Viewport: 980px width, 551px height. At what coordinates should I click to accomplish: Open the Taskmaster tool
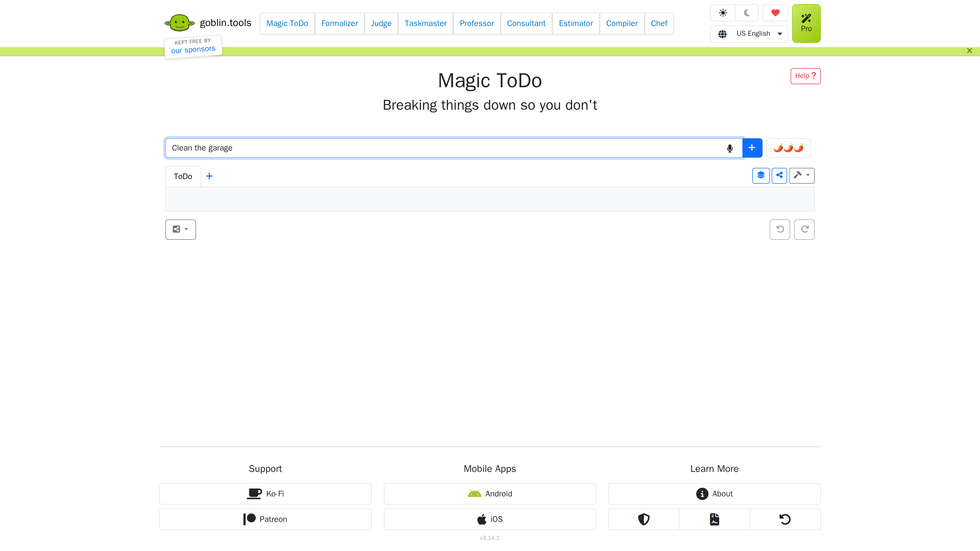pos(426,23)
